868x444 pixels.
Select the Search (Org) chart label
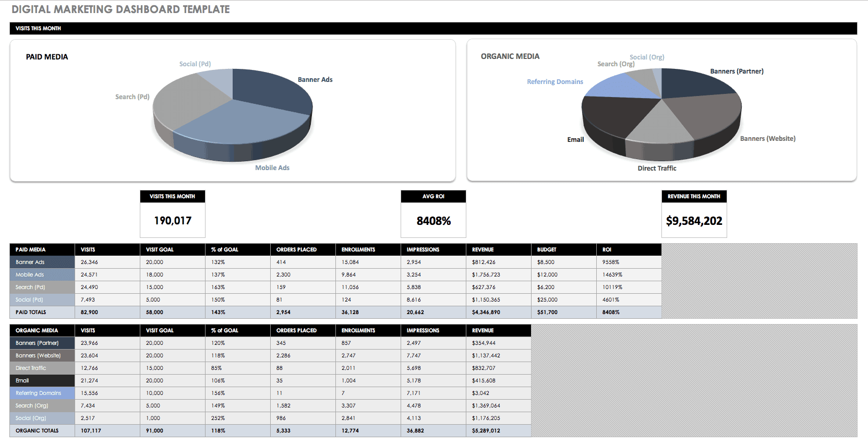point(616,64)
